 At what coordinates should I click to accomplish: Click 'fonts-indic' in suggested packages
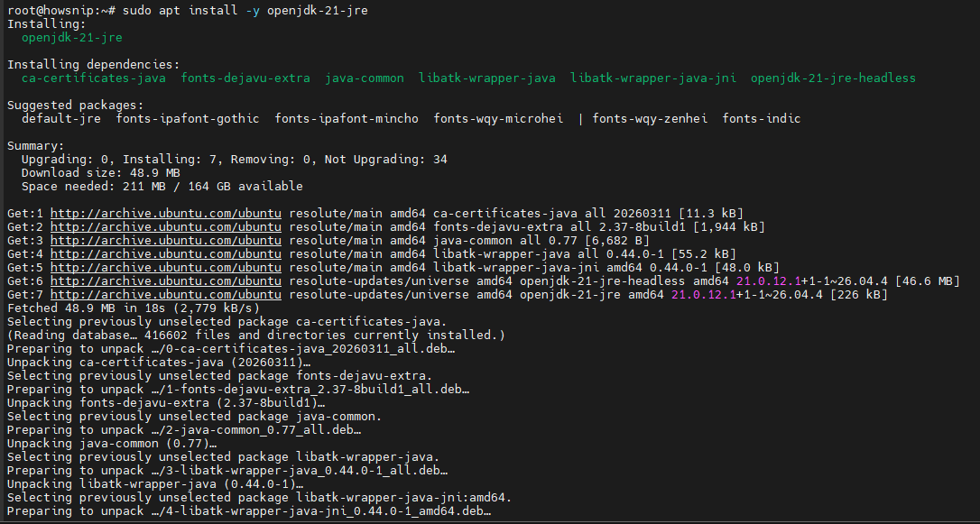pyautogui.click(x=762, y=119)
